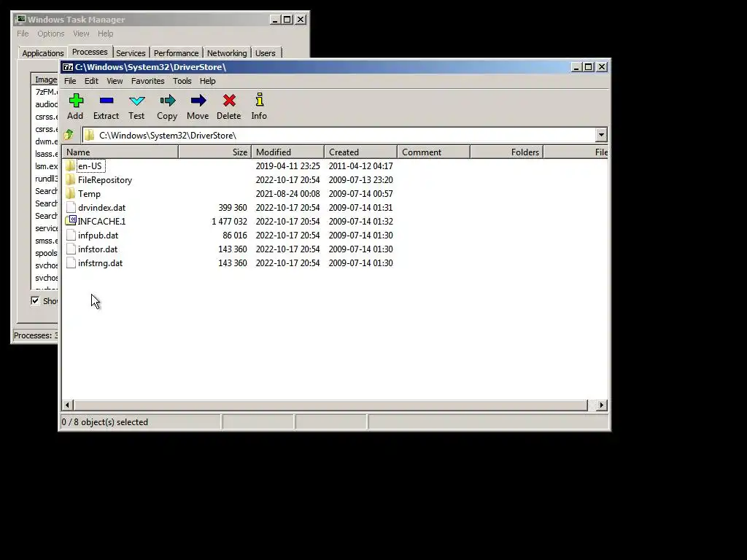Switch to the Performance tab in Task Manager
The height and width of the screenshot is (560, 747).
point(176,52)
